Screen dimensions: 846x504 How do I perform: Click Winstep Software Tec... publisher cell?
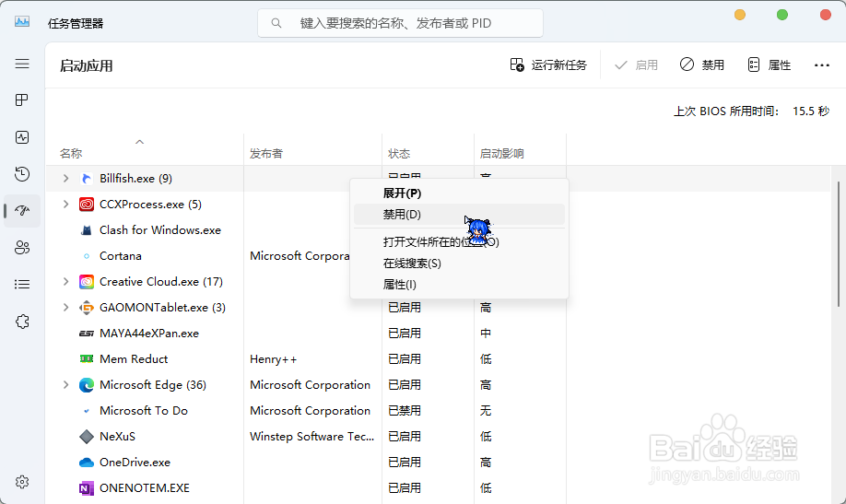tap(311, 437)
